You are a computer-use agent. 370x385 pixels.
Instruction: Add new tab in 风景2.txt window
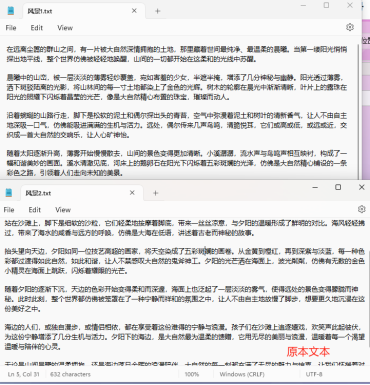(156, 193)
